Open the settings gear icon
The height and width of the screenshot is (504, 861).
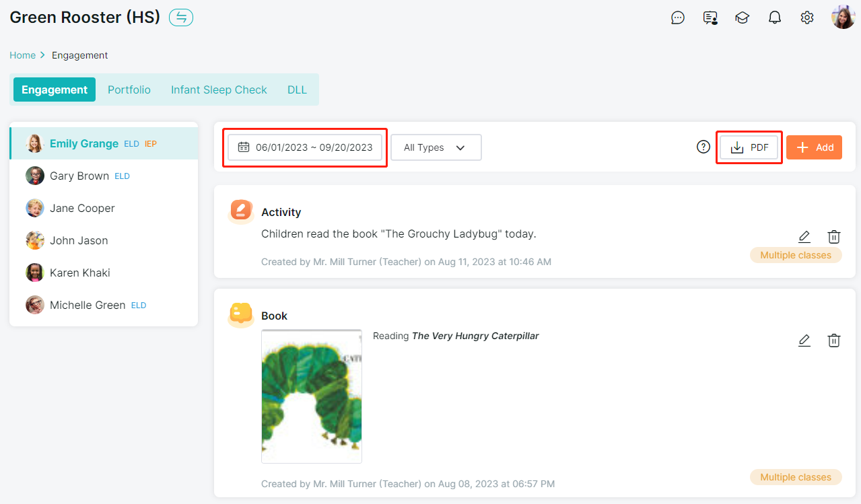click(x=807, y=18)
